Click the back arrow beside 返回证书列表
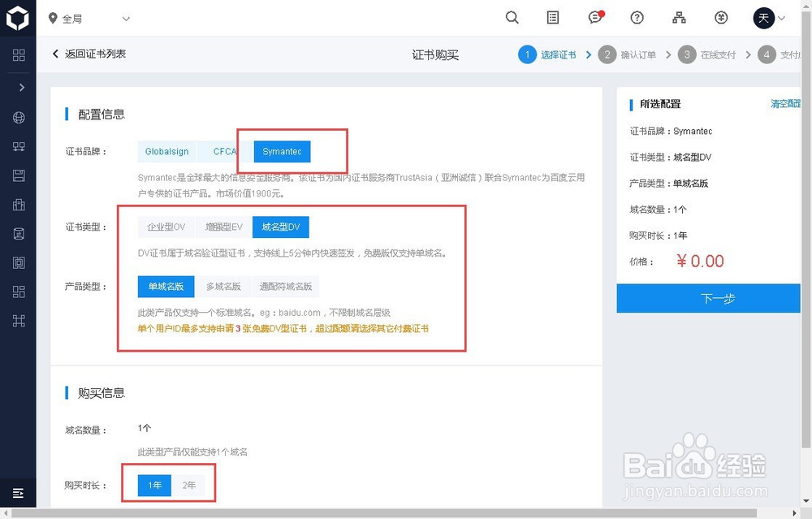 55,54
